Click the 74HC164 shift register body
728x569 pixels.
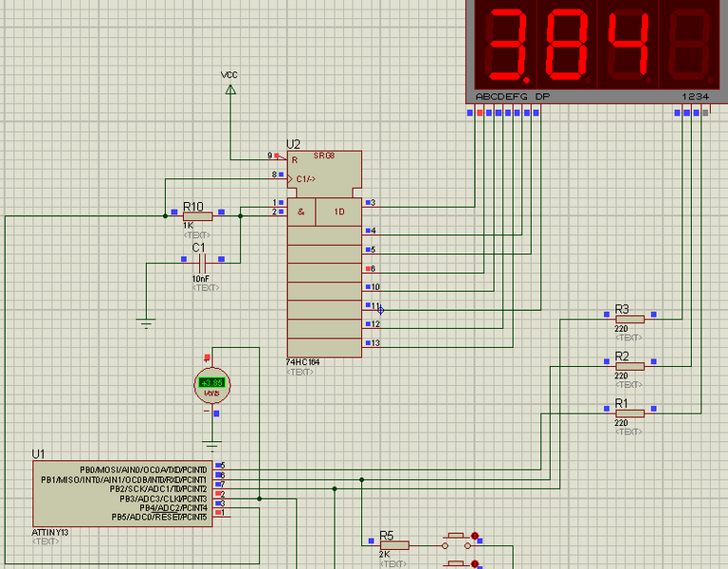coord(324,284)
